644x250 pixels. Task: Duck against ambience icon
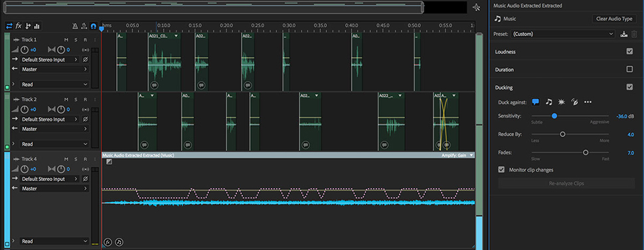(x=574, y=102)
